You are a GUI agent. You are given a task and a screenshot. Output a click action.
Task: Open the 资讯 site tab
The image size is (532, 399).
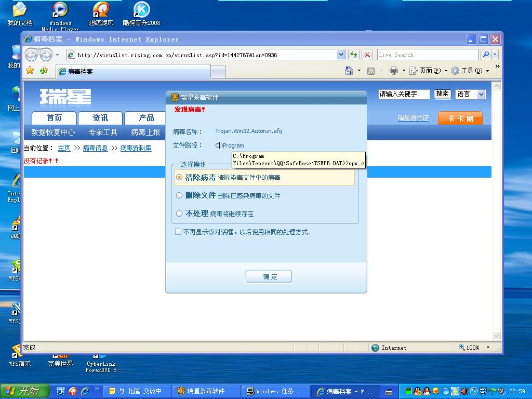(x=100, y=118)
